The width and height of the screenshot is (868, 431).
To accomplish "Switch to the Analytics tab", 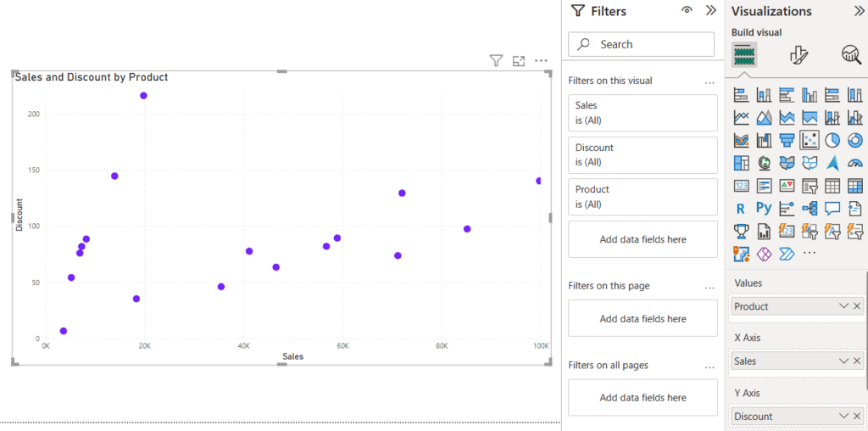I will (851, 54).
